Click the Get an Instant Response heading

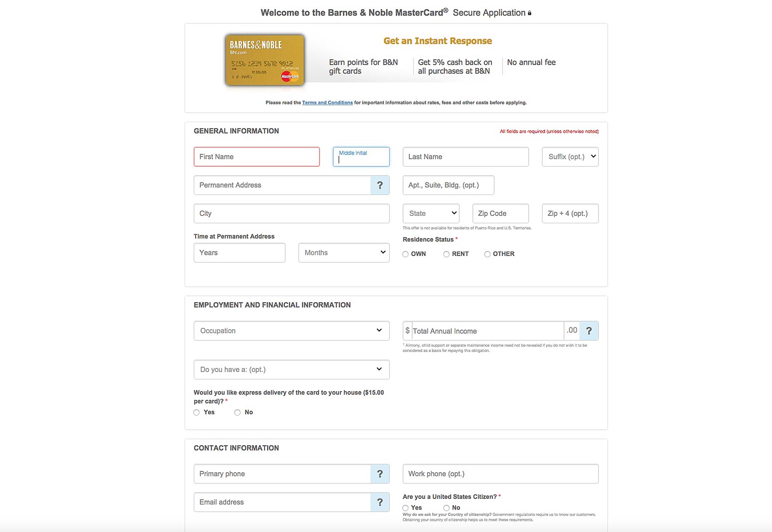click(438, 41)
